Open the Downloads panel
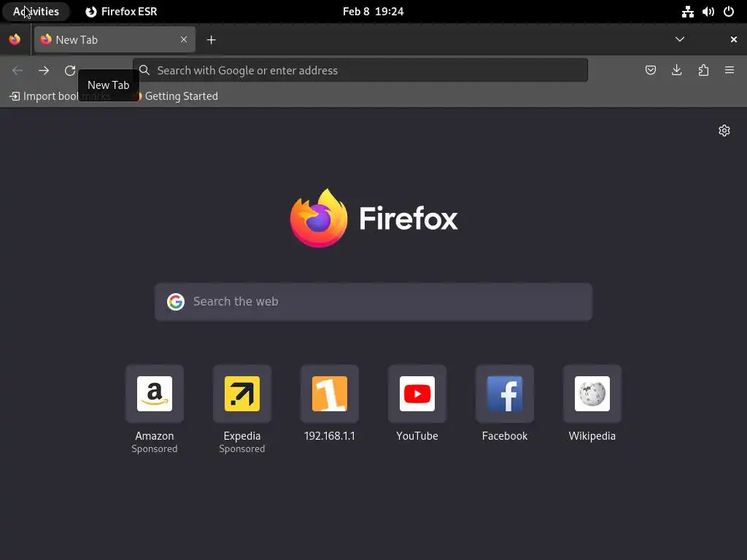The height and width of the screenshot is (560, 747). click(x=676, y=71)
